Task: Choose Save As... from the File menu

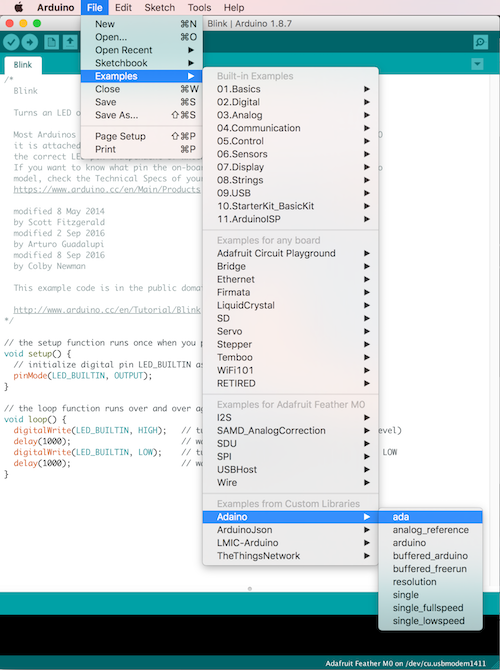Action: click(141, 115)
